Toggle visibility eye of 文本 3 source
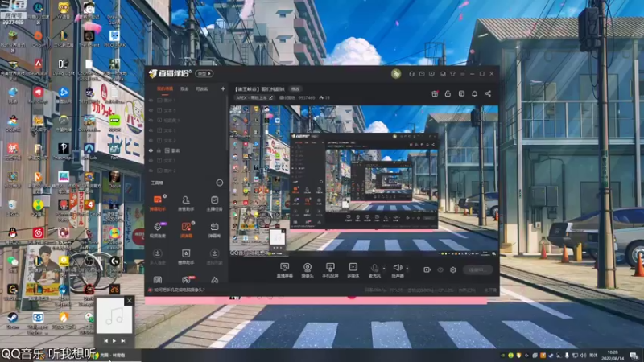Screen dimensions: 644x362 click(151, 160)
